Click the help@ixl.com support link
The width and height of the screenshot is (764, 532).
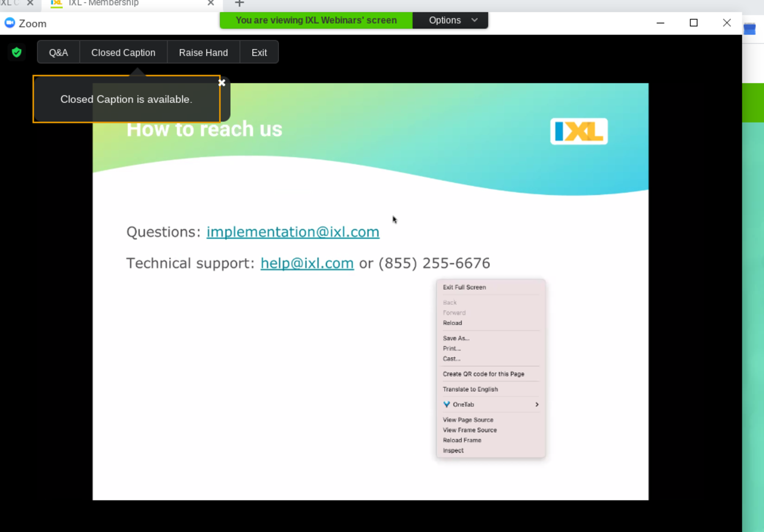coord(307,263)
